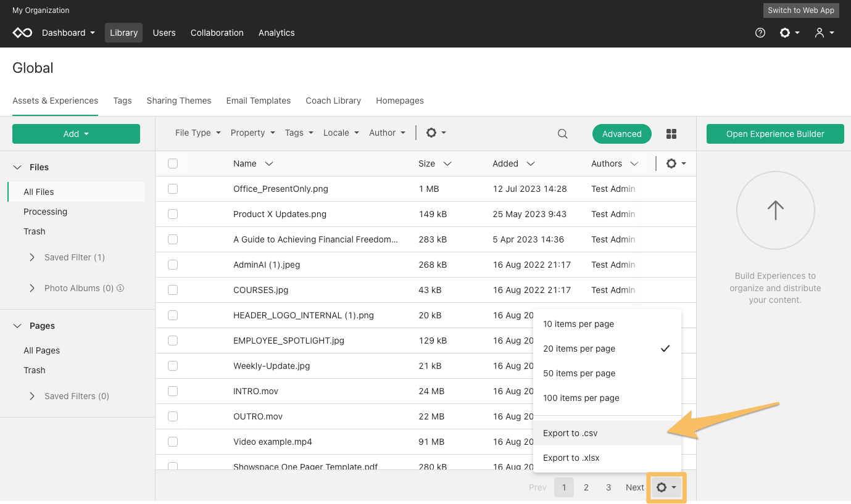Open the filter bar gear menu
Screen dimensions: 851x504
point(436,133)
